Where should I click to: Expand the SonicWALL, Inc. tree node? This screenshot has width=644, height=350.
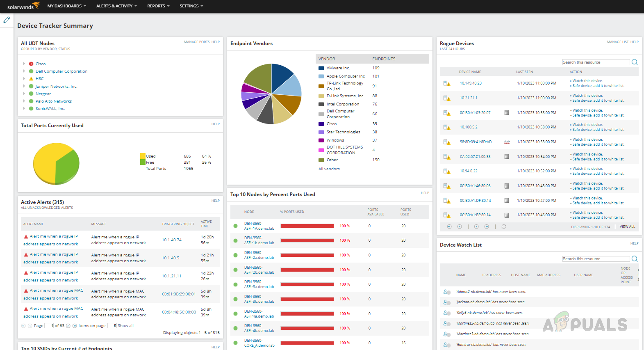click(24, 109)
